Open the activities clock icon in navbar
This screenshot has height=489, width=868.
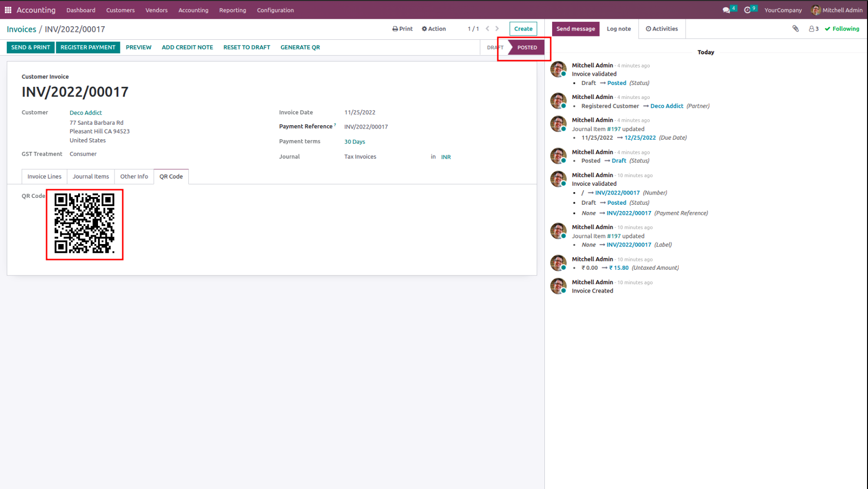[747, 10]
